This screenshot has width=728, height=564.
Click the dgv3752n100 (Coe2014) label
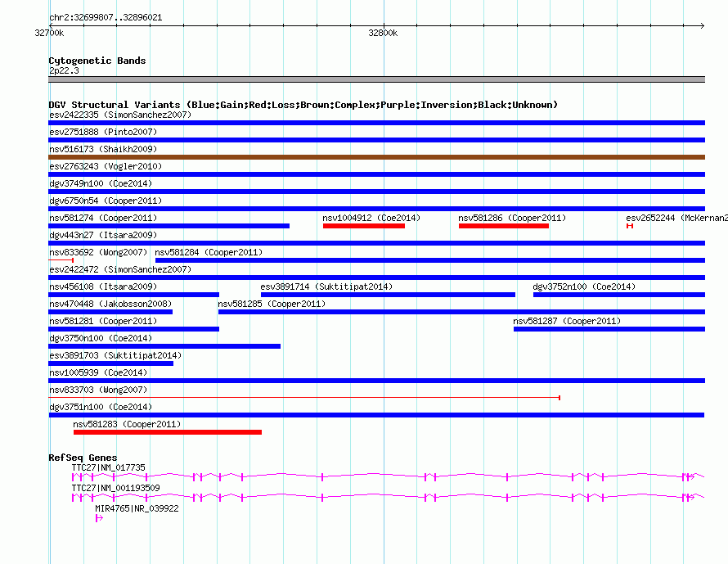click(x=584, y=287)
